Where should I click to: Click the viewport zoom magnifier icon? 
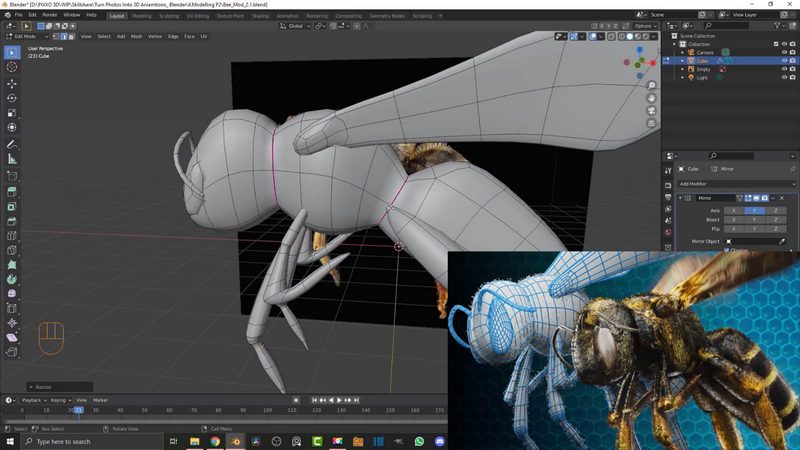point(651,85)
